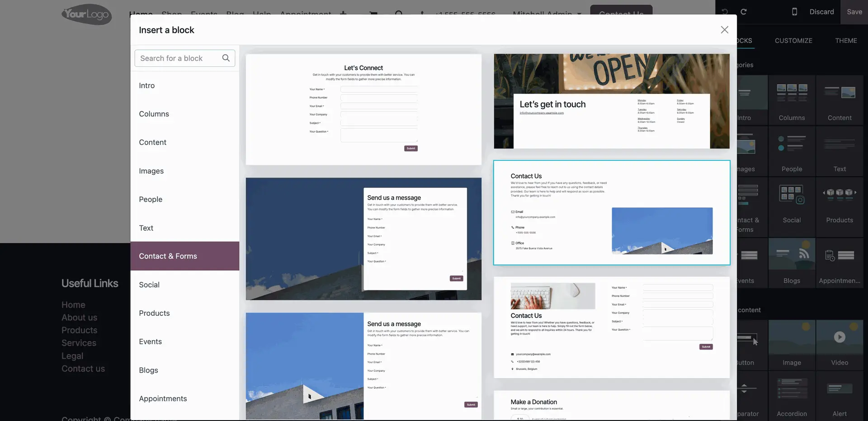Click the redo arrow icon in the top toolbar
The image size is (868, 421).
744,12
